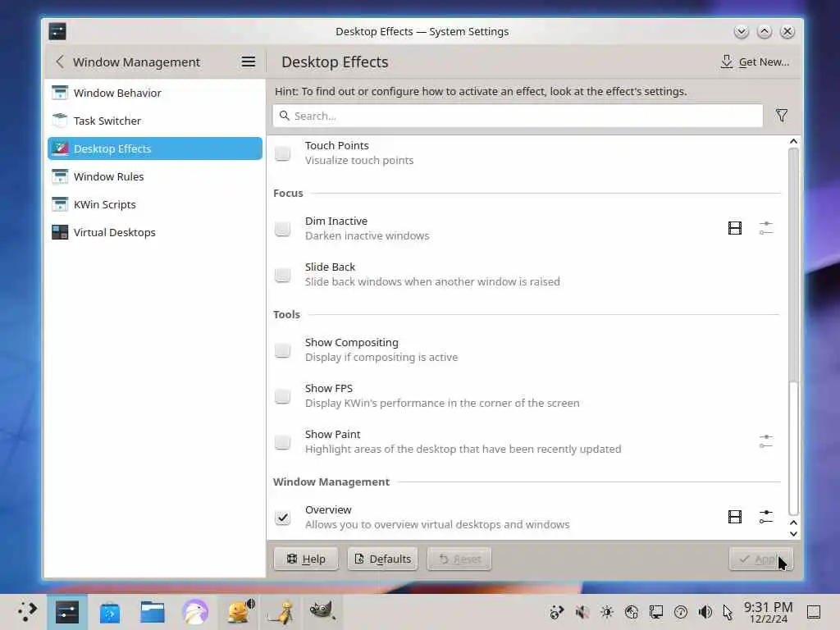This screenshot has width=840, height=630.
Task: Click the Reset button
Action: (459, 559)
